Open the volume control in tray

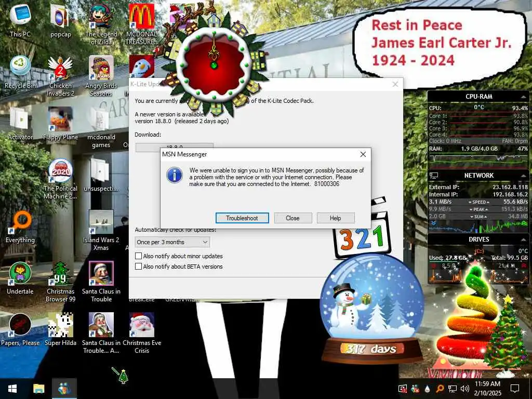pos(464,389)
